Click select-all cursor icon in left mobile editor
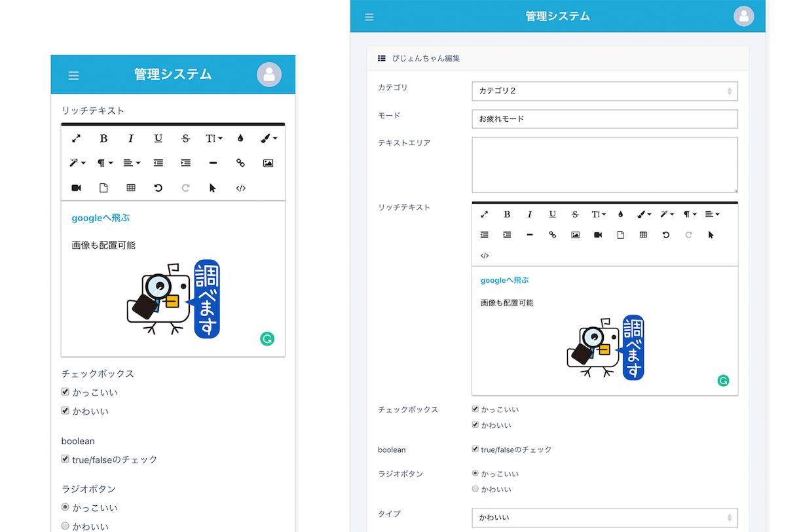The width and height of the screenshot is (799, 532). [x=213, y=188]
